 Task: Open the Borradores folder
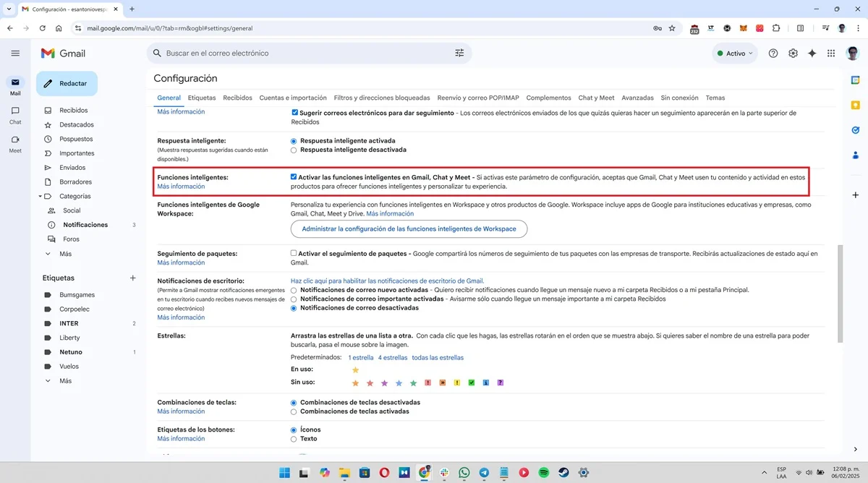76,181
